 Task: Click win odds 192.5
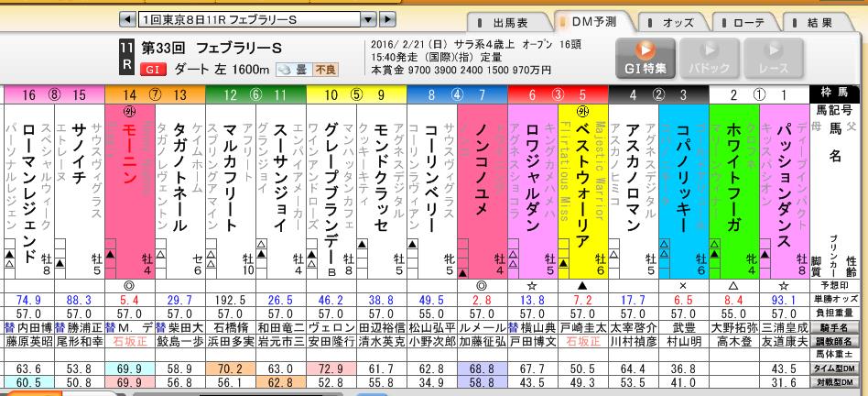230,301
